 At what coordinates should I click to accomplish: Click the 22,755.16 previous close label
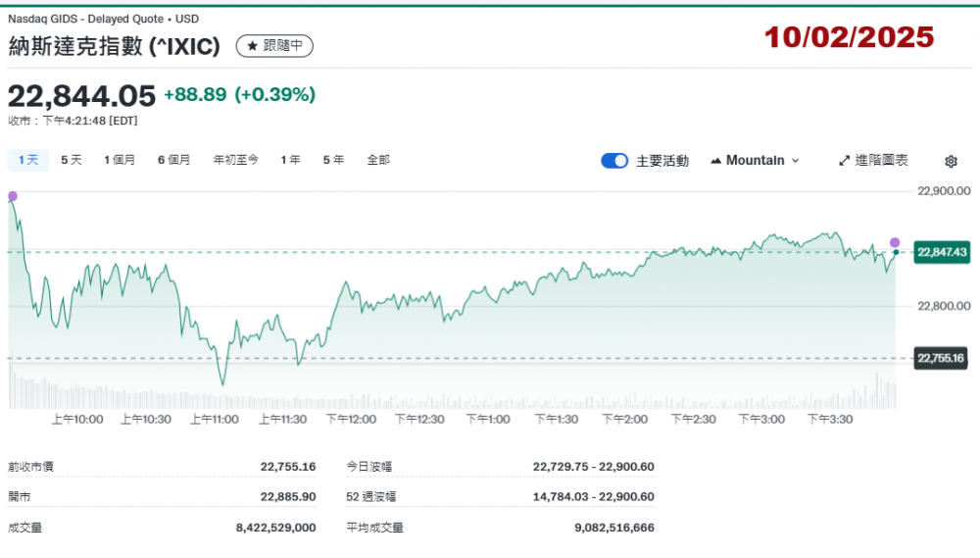pyautogui.click(x=942, y=359)
